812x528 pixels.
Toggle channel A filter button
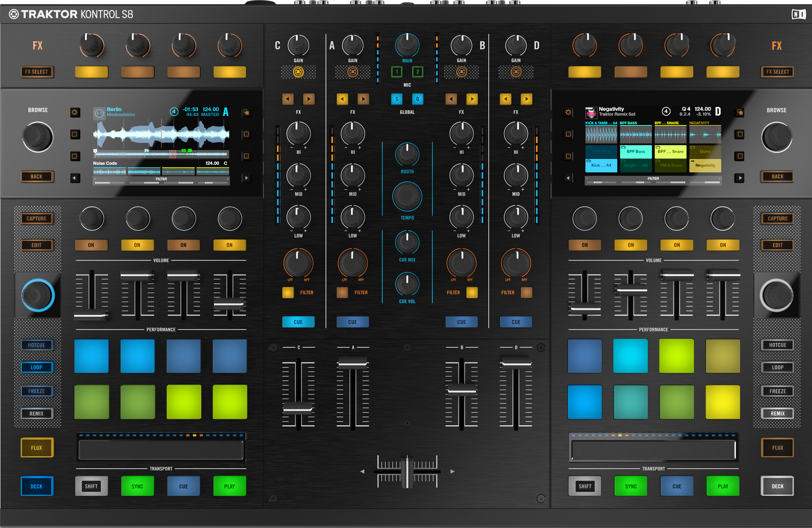click(x=342, y=293)
